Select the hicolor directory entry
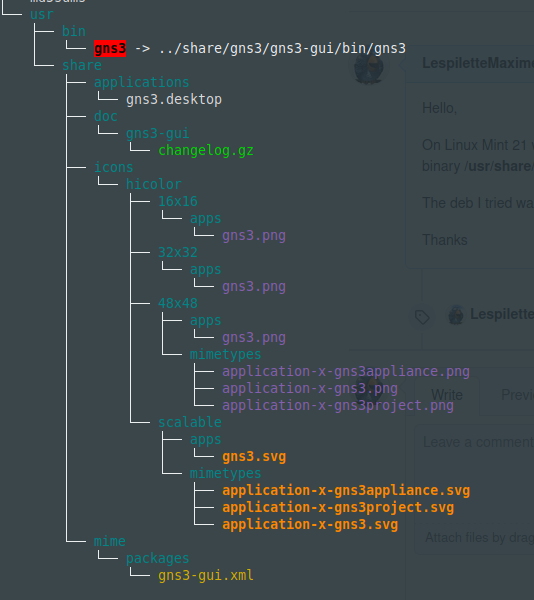The height and width of the screenshot is (600, 534). tap(153, 184)
